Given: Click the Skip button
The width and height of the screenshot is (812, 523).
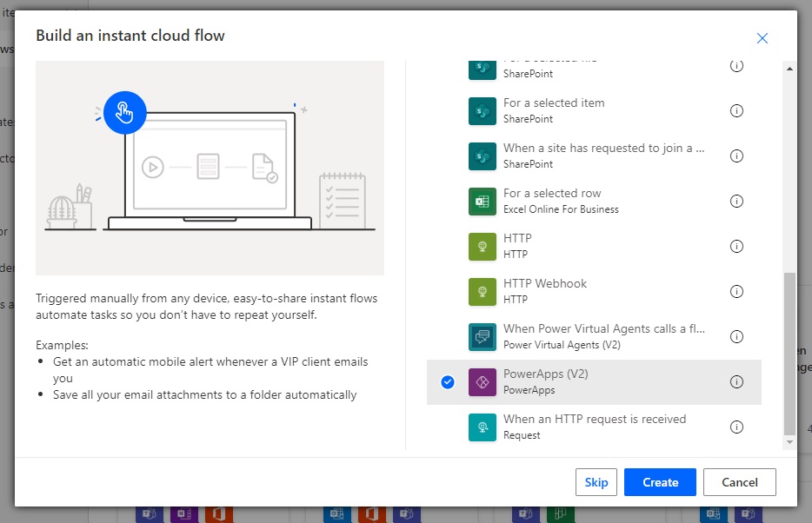Looking at the screenshot, I should coord(596,482).
